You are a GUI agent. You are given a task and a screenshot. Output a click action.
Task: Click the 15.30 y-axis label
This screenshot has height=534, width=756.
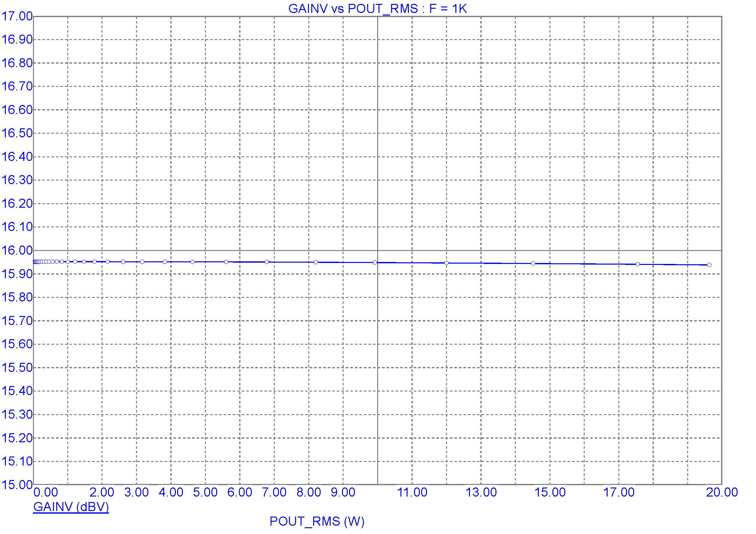(x=17, y=414)
